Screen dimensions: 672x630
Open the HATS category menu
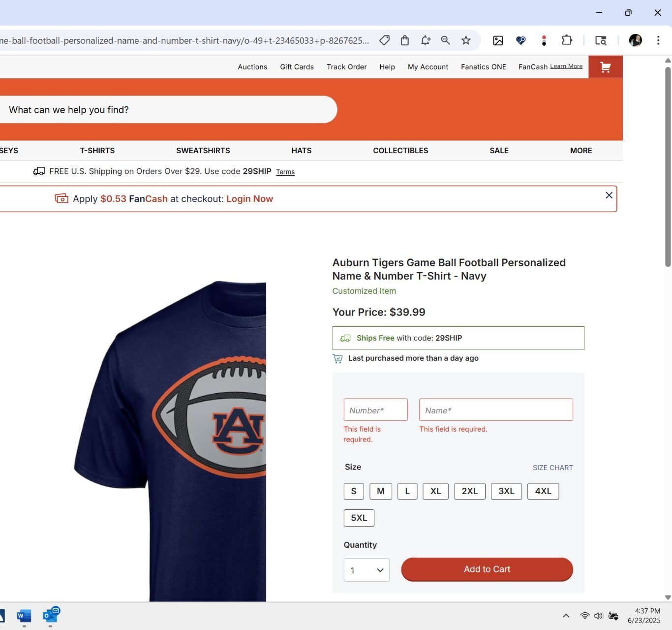[302, 151]
